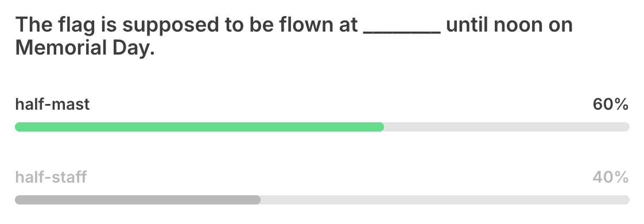Image resolution: width=644 pixels, height=224 pixels.
Task: Click the unfilled part of half-mast bar
Action: (507, 127)
